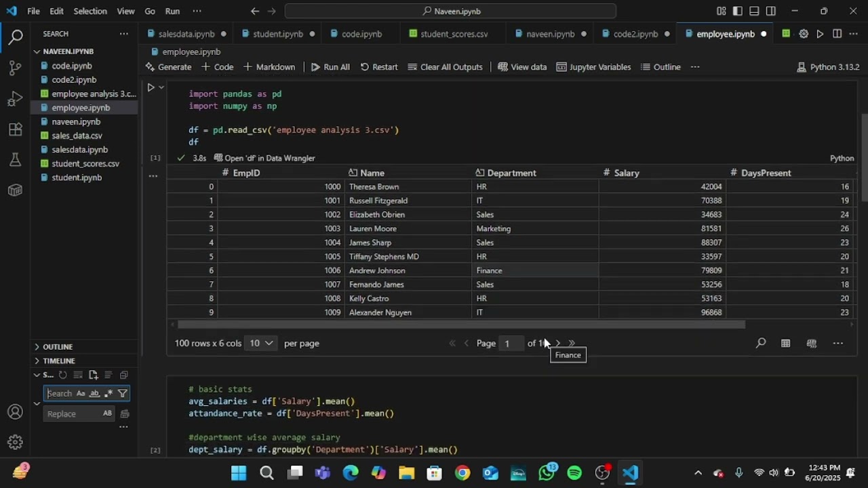Image resolution: width=868 pixels, height=488 pixels.
Task: Select Python 3.13.2 kernel
Action: coord(828,67)
